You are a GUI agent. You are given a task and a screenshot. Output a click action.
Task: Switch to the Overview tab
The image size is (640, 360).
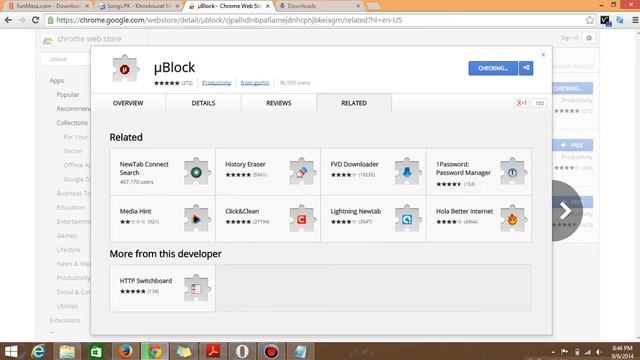128,103
